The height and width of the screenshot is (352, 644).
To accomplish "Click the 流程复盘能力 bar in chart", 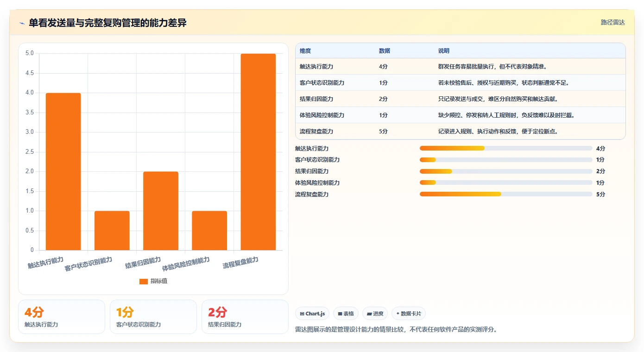I will (258, 152).
